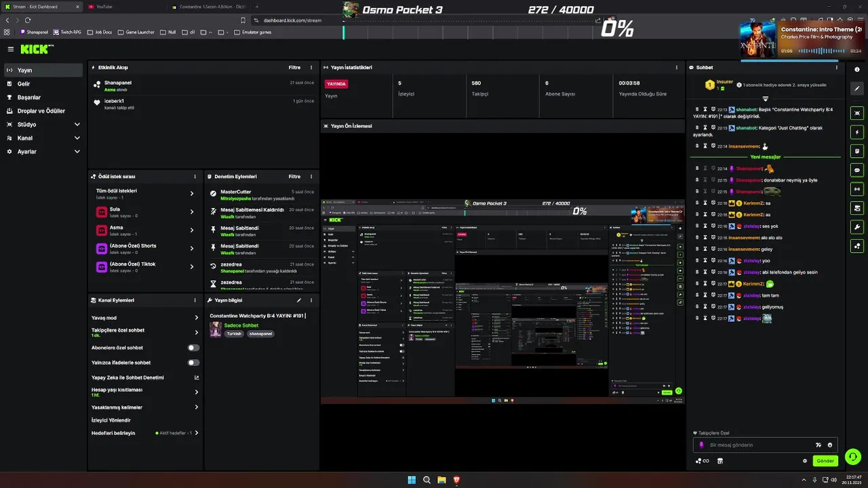
Task: Open Takipçilere özel sohbet chevron
Action: 197,332
